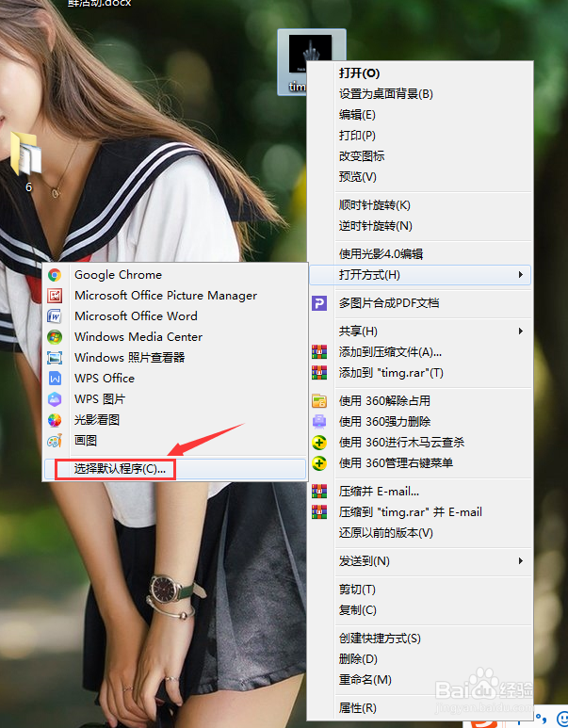Click the 360 icon beside 使用 360解除占用

(319, 400)
